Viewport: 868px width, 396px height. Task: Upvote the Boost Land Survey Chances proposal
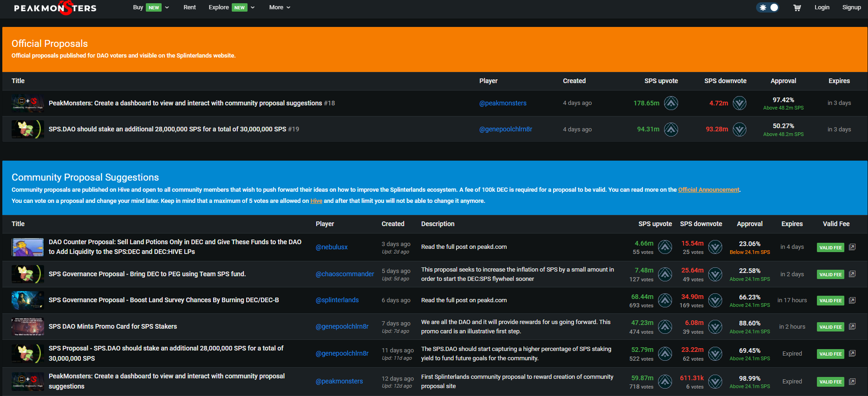point(665,300)
